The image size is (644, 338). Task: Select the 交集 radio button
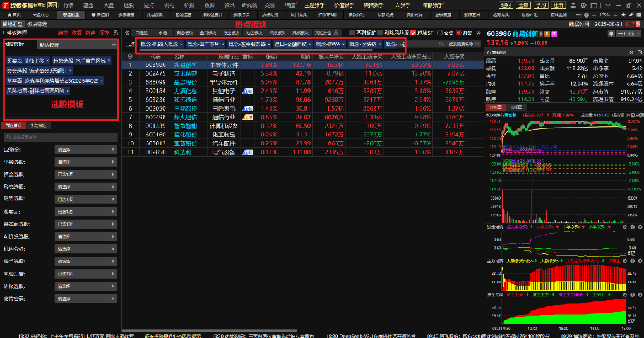click(x=440, y=33)
